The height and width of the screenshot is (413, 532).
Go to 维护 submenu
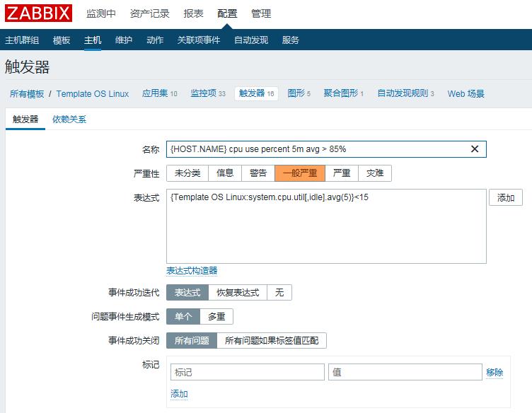(x=124, y=40)
